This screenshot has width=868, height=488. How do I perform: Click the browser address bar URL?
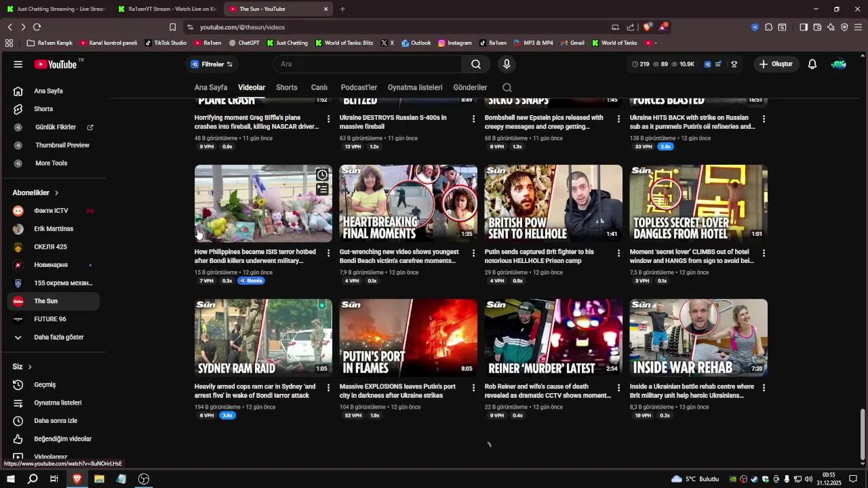point(242,27)
